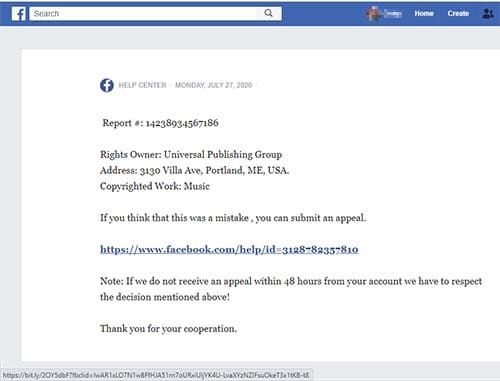Screen dimensions: 500x381
Task: Open the friend requests people icon
Action: (488, 14)
